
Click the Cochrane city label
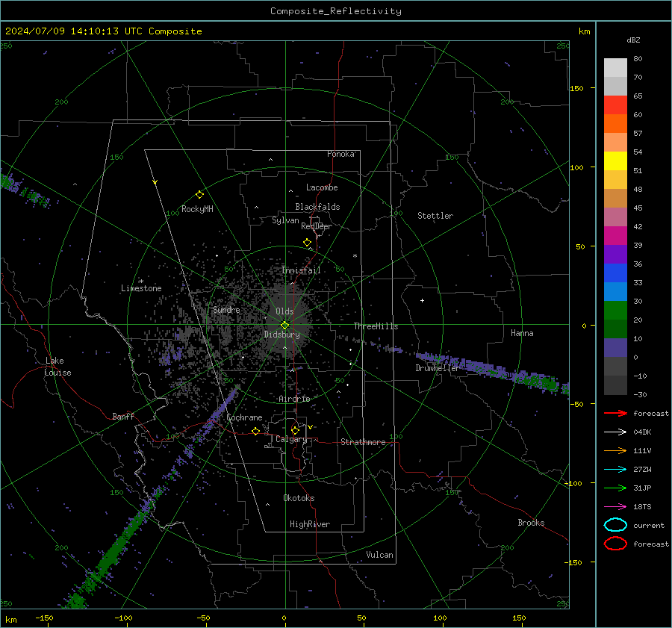coord(244,417)
